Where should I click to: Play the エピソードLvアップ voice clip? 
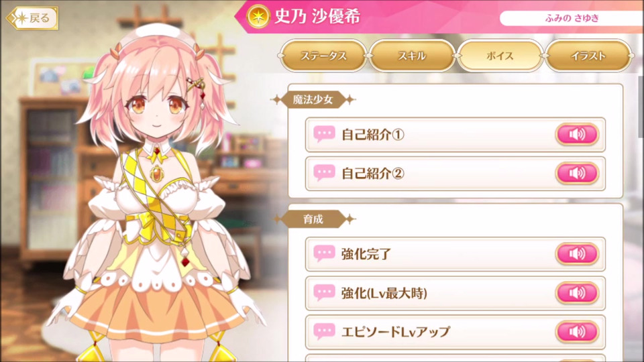coord(577,332)
